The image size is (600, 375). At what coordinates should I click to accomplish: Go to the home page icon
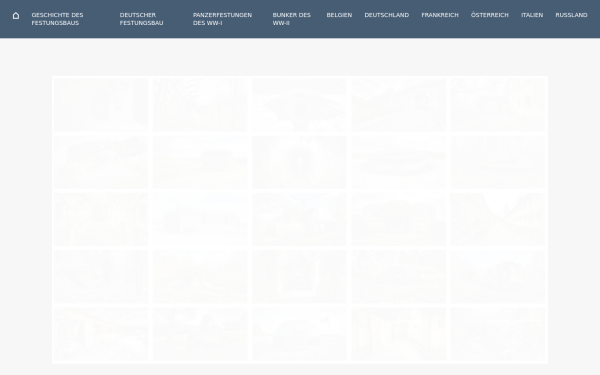coord(16,16)
